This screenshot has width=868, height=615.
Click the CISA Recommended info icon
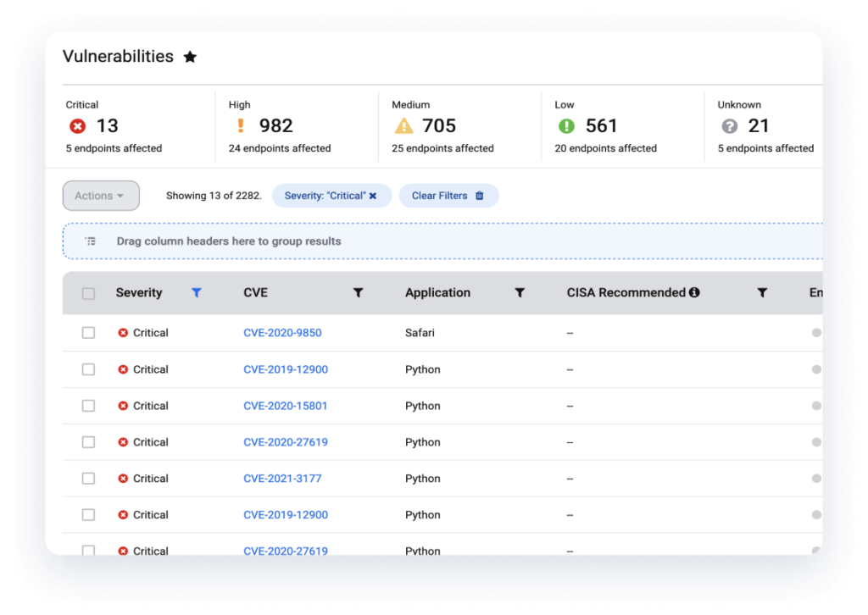point(694,293)
